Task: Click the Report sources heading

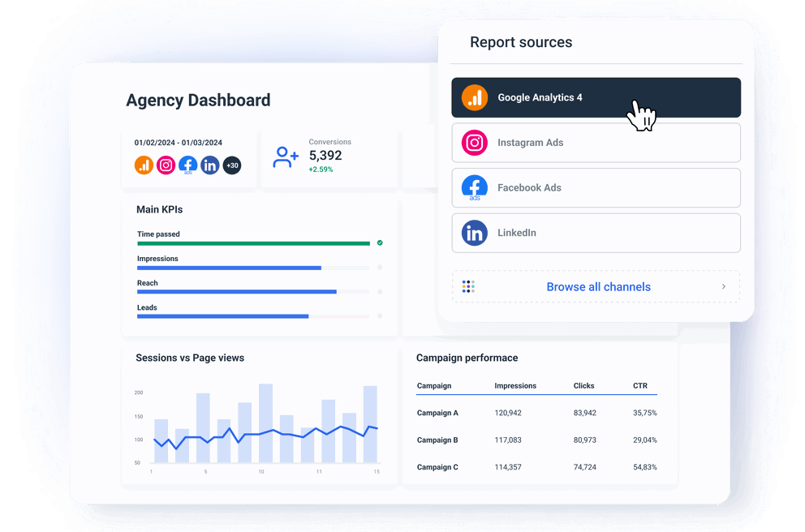Action: point(521,42)
